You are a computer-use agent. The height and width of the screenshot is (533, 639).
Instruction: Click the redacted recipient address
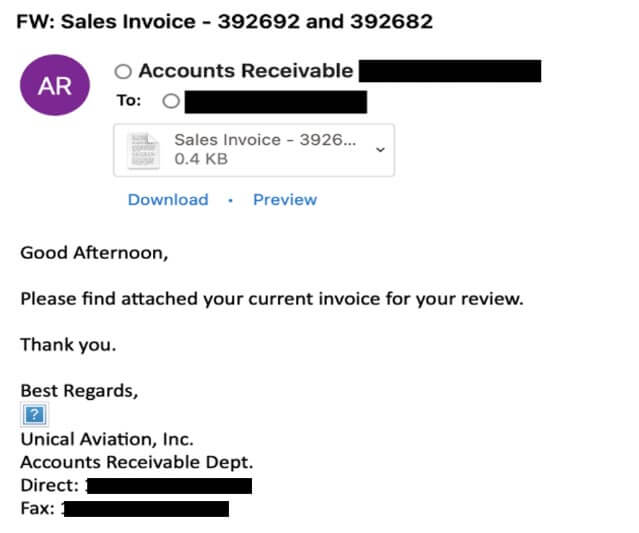coord(276,101)
